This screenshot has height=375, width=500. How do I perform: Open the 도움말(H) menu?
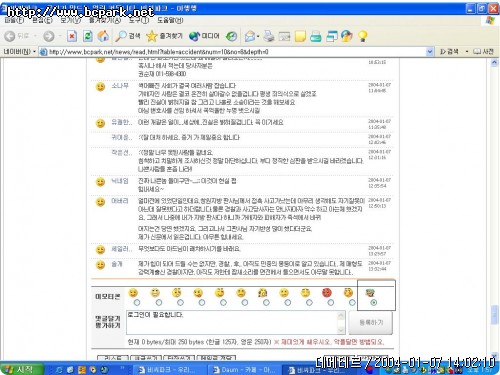[x=170, y=21]
